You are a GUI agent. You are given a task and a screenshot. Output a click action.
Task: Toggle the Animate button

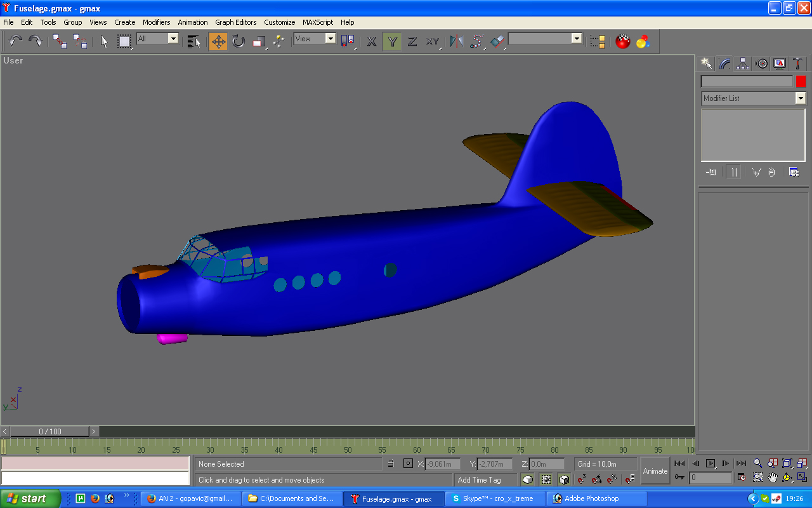pos(655,471)
